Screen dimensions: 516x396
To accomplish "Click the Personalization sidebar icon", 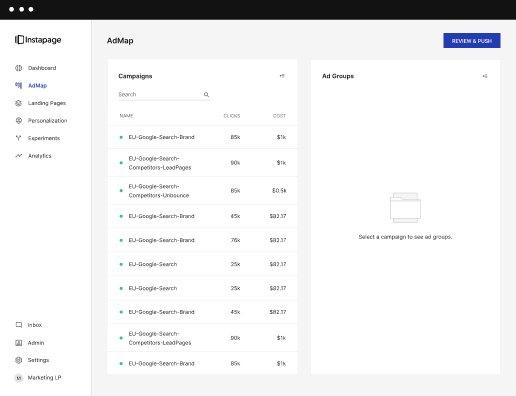I will point(19,120).
